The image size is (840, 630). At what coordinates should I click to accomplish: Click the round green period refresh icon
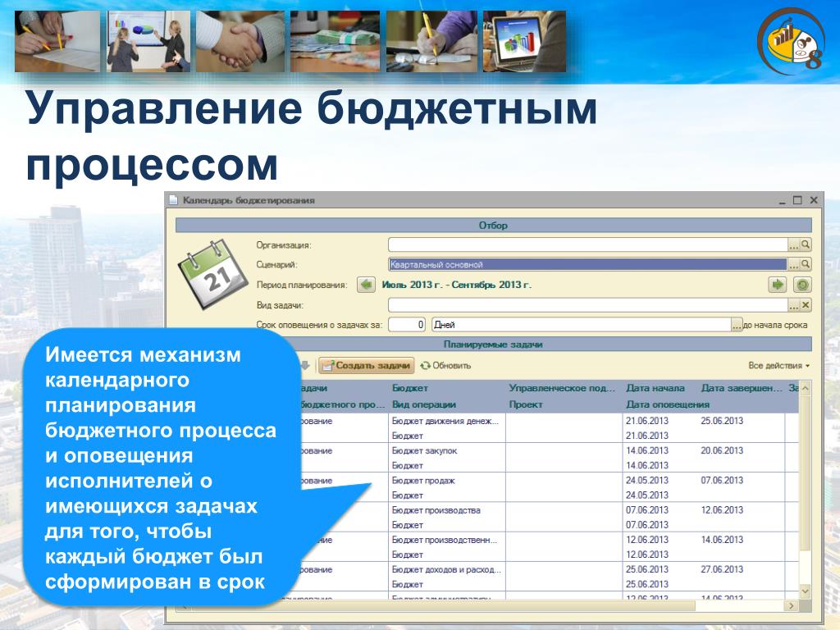tap(803, 285)
